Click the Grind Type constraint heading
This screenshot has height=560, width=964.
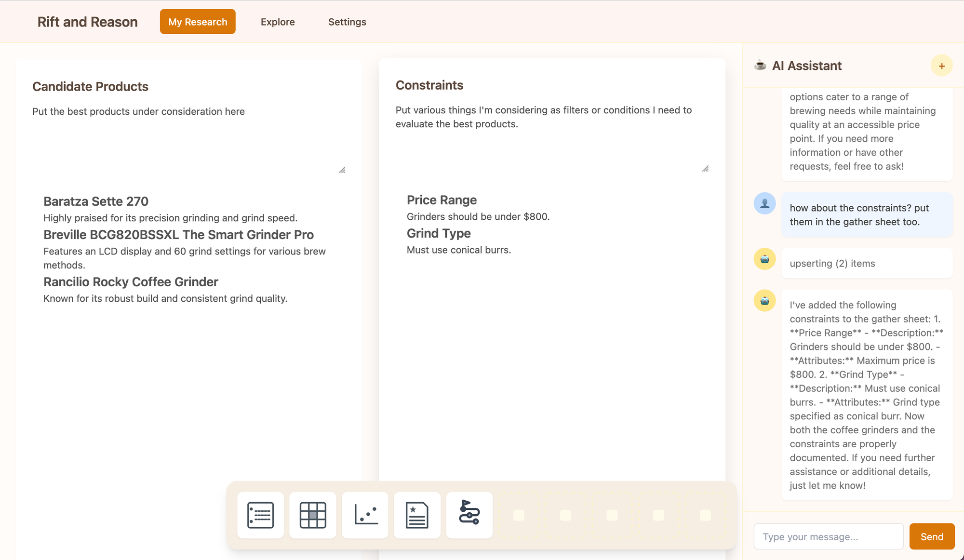pos(439,233)
